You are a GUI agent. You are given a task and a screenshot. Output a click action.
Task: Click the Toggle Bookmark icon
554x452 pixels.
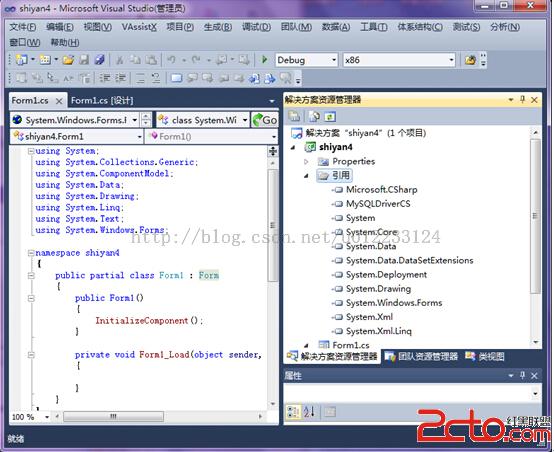(x=176, y=78)
